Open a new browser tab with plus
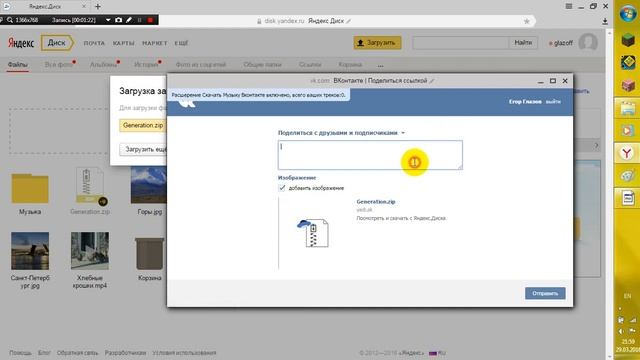 (98, 7)
